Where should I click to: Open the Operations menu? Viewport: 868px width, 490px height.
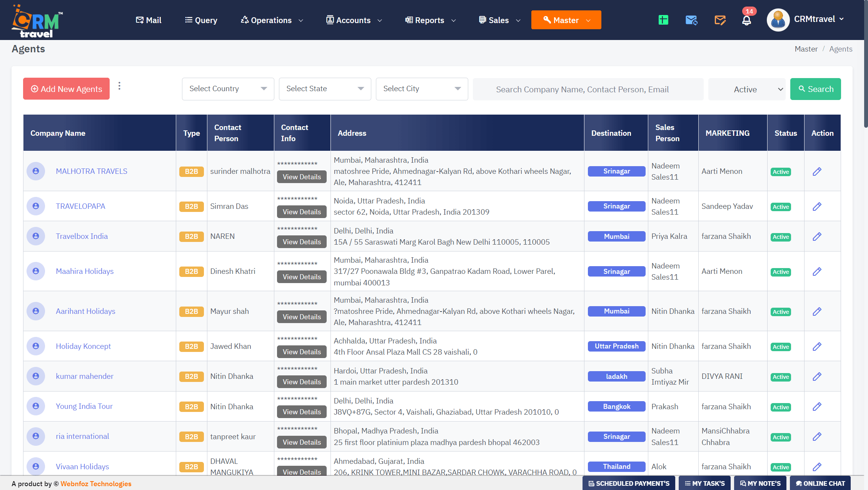272,20
